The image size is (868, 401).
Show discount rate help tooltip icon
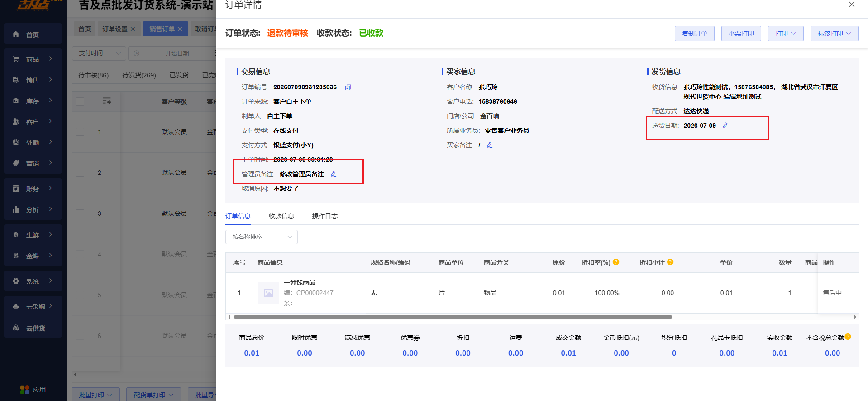(616, 262)
